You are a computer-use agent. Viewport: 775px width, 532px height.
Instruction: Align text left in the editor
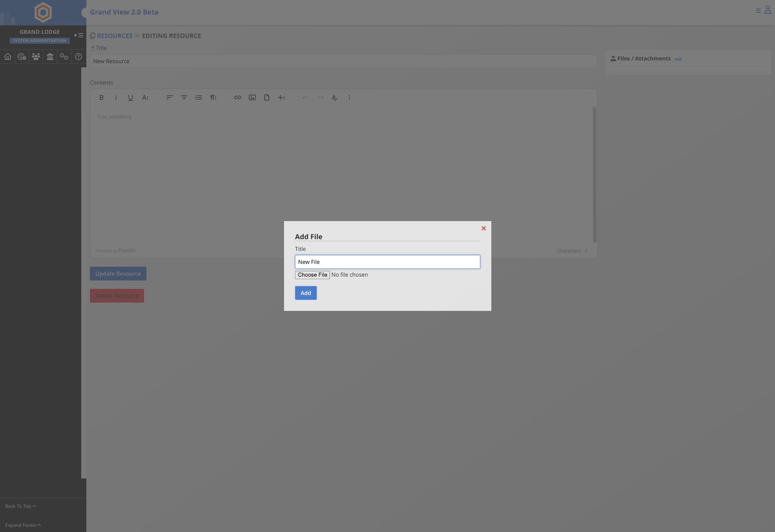(169, 98)
